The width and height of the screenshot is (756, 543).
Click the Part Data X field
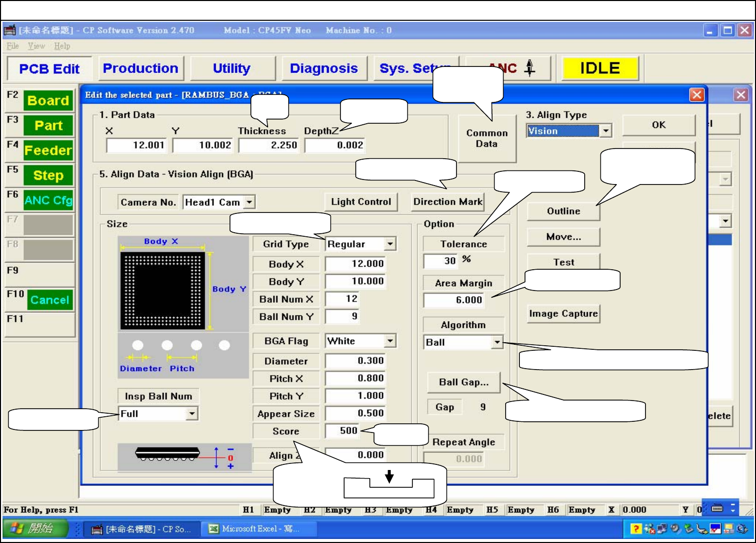(136, 146)
